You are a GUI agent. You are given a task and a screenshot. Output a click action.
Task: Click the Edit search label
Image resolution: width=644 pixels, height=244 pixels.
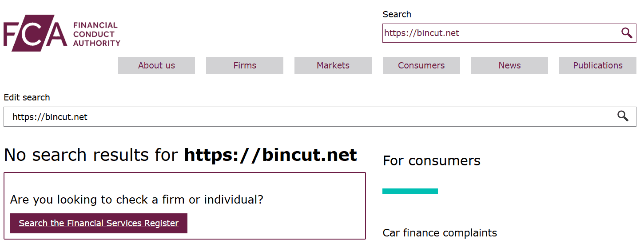[x=27, y=97]
